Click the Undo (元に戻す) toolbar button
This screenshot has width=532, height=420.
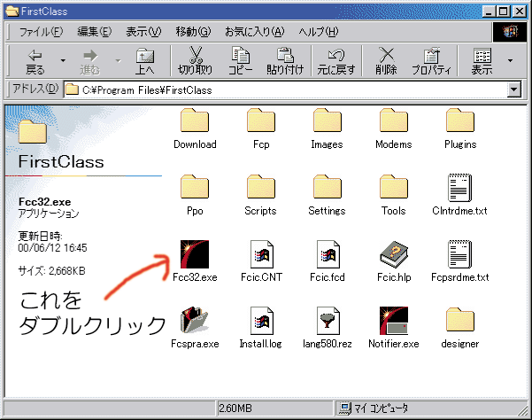pos(335,61)
